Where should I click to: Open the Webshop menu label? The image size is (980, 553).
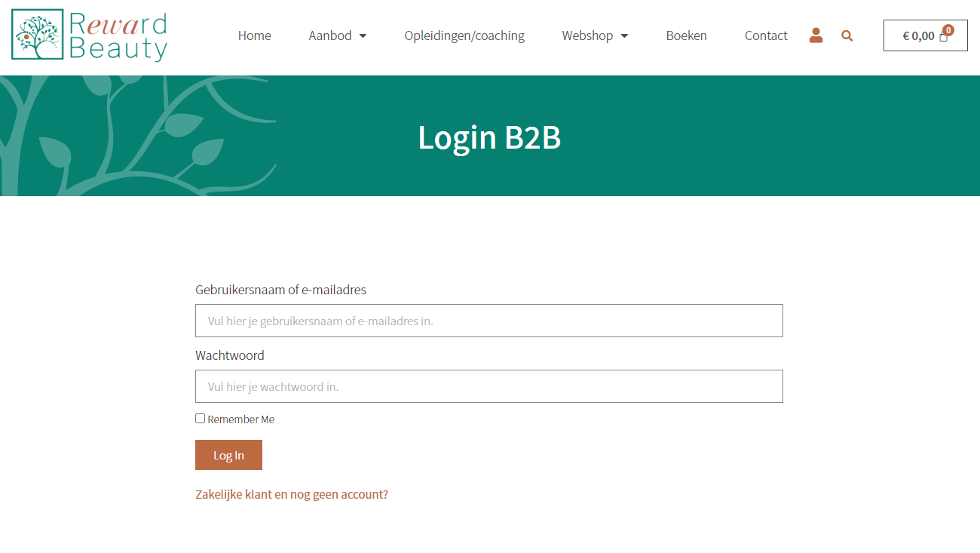[587, 35]
